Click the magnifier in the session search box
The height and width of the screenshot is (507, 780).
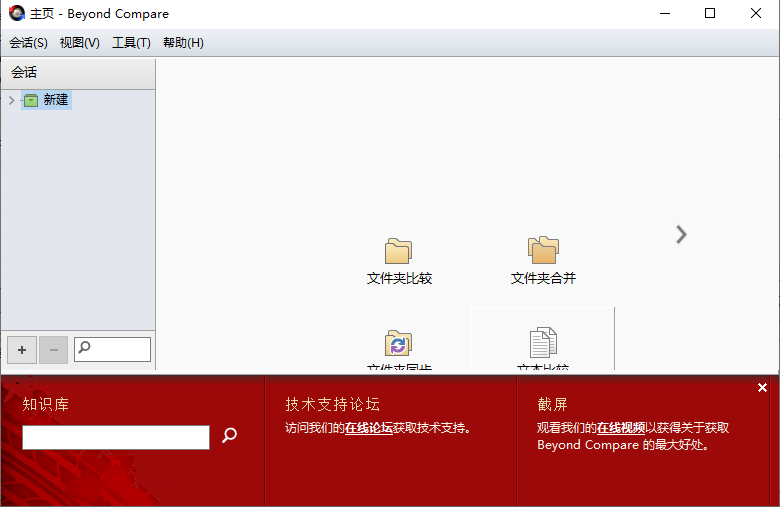85,347
